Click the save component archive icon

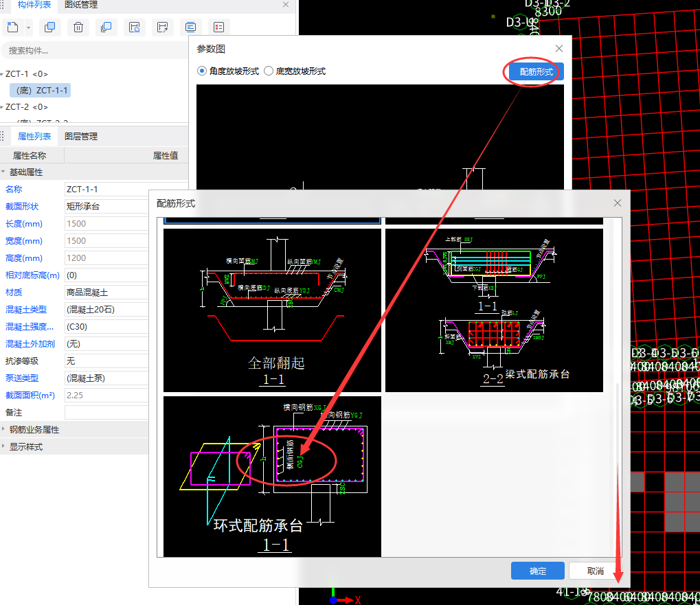135,27
